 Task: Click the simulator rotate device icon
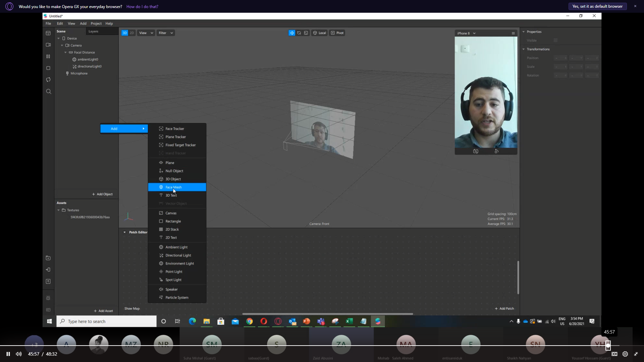pyautogui.click(x=496, y=152)
